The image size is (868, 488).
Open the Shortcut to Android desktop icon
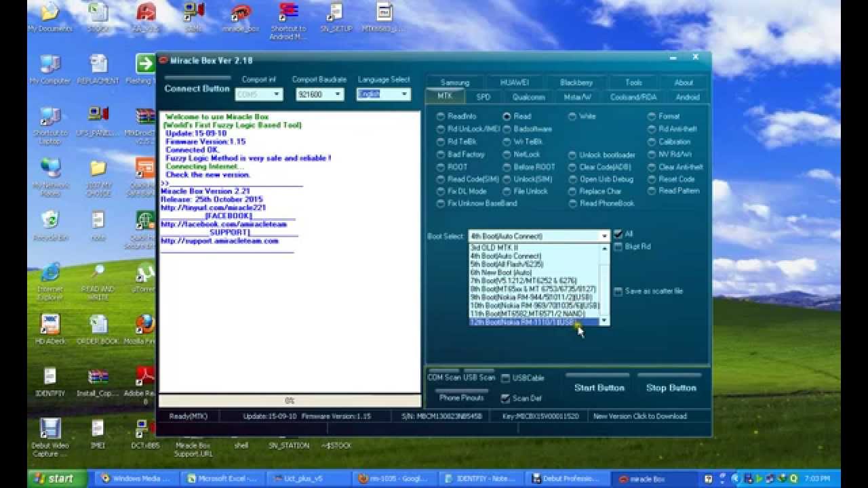coord(288,20)
